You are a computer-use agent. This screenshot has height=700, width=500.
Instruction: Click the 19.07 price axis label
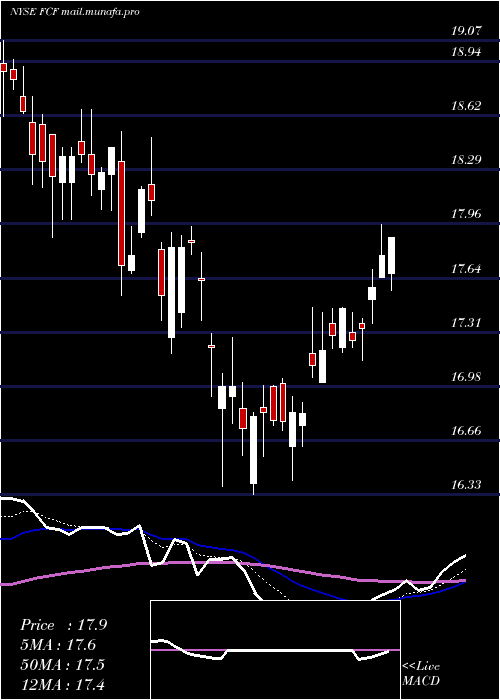[466, 31]
